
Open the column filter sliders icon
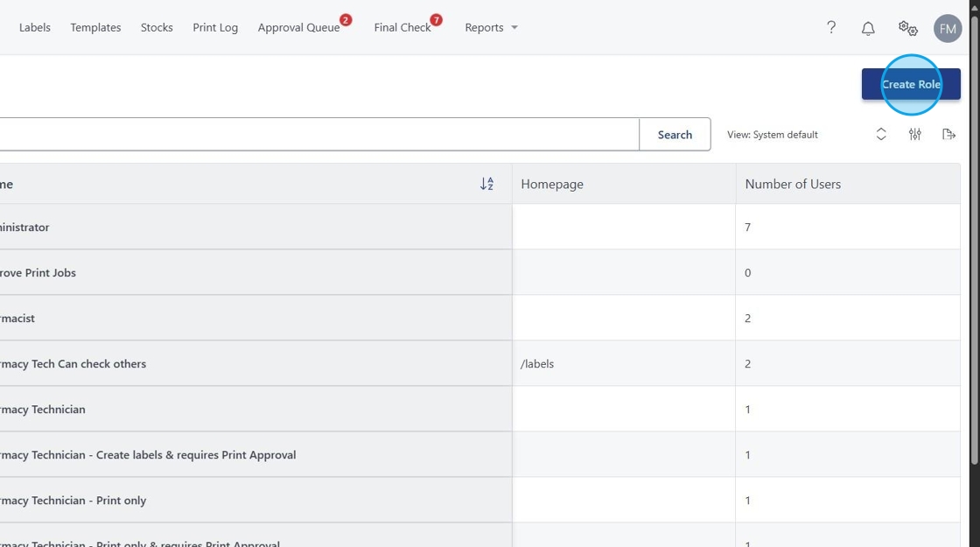point(915,134)
